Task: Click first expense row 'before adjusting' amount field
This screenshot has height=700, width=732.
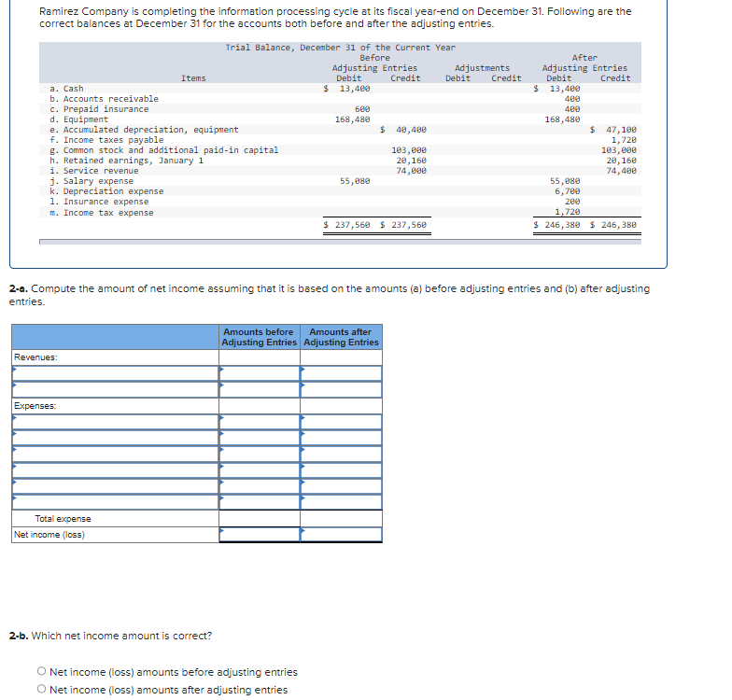Action: click(260, 422)
